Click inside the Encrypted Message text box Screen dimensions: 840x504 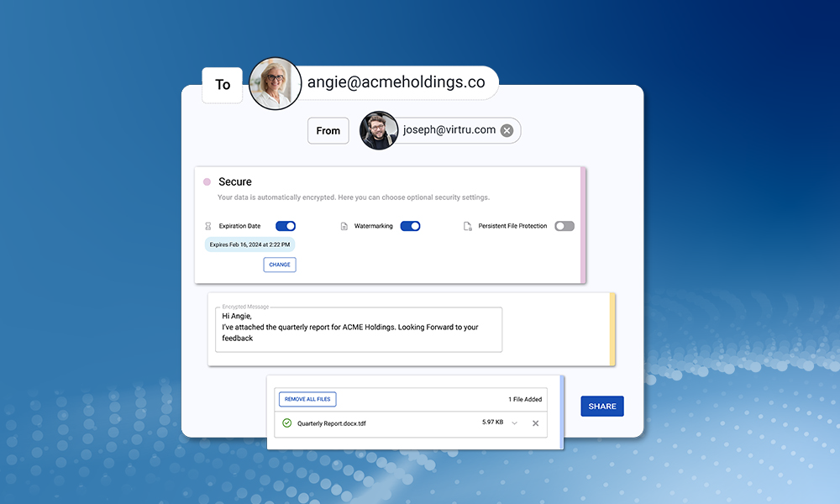(359, 329)
